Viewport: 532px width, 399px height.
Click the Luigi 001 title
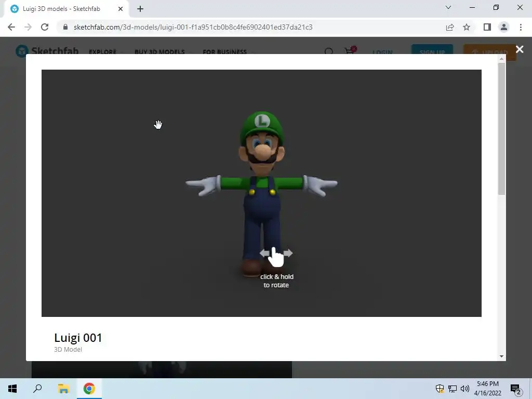click(78, 338)
